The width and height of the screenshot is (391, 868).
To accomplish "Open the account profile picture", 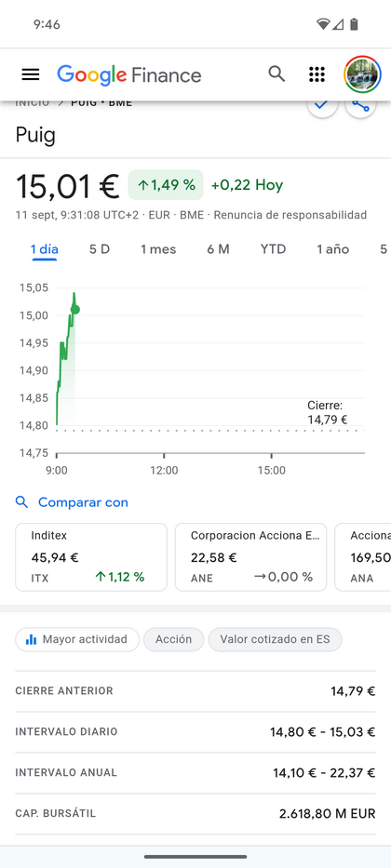I will pos(362,74).
